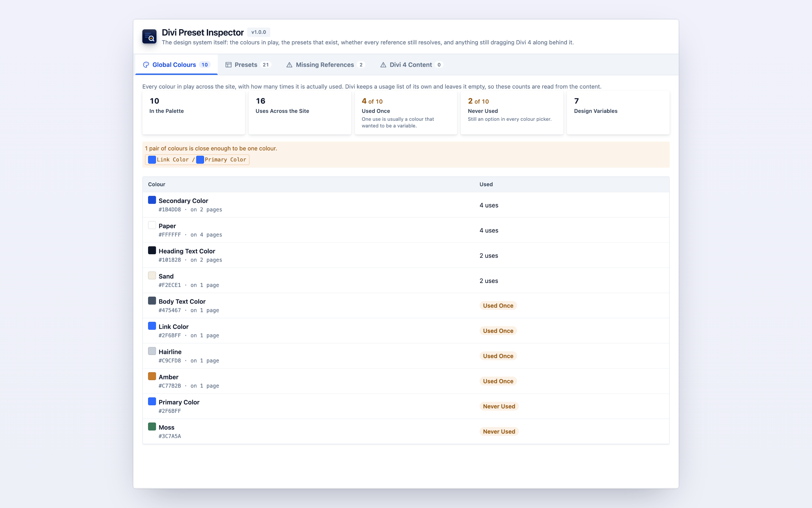Click the Divi Preset Inspector logo icon
This screenshot has height=508, width=812.
coord(149,37)
